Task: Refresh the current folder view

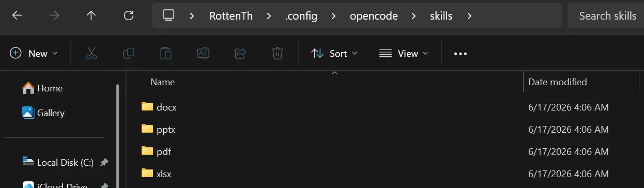Action: (x=129, y=15)
